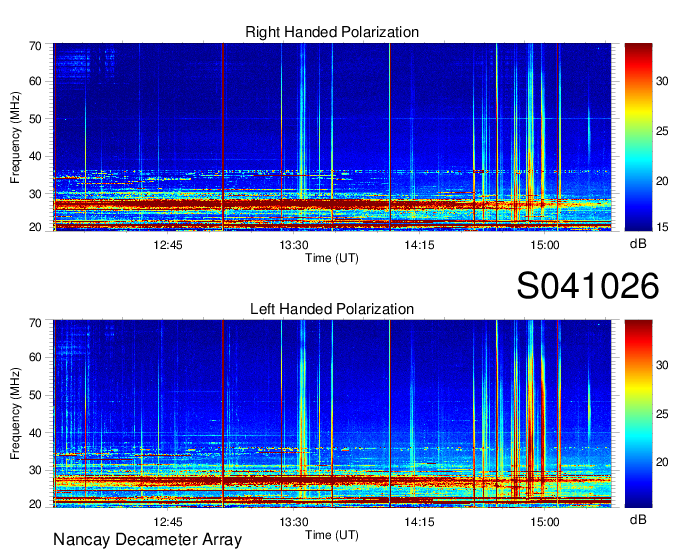Click bottom plot's Time (UT) axis label
Image resolution: width=680 pixels, height=552 pixels.
pos(332,535)
